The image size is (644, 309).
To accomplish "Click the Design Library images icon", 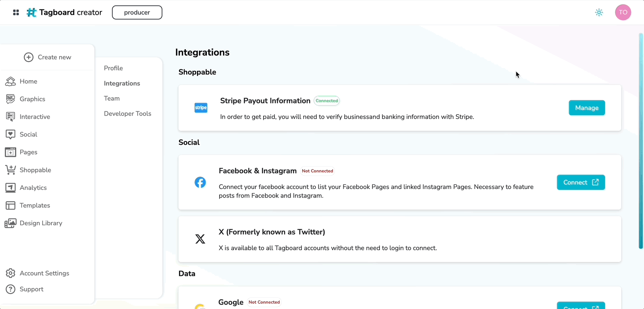I will pyautogui.click(x=10, y=223).
